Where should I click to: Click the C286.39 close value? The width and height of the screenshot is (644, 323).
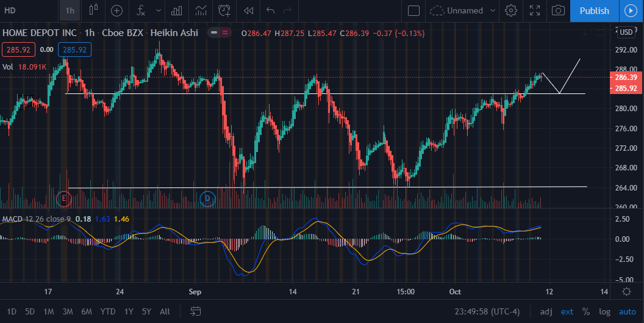pyautogui.click(x=354, y=34)
